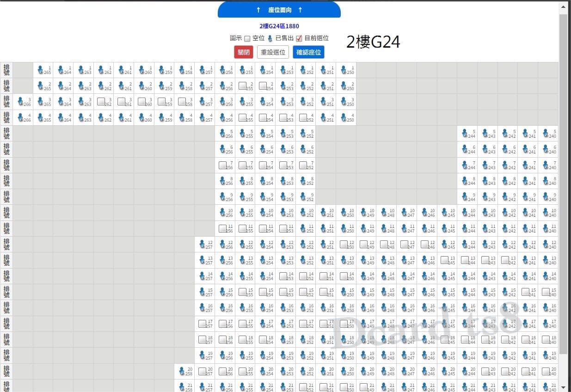Viewport: 571px width, 392px height.
Task: Click the 重設選位 reset button
Action: (x=273, y=52)
